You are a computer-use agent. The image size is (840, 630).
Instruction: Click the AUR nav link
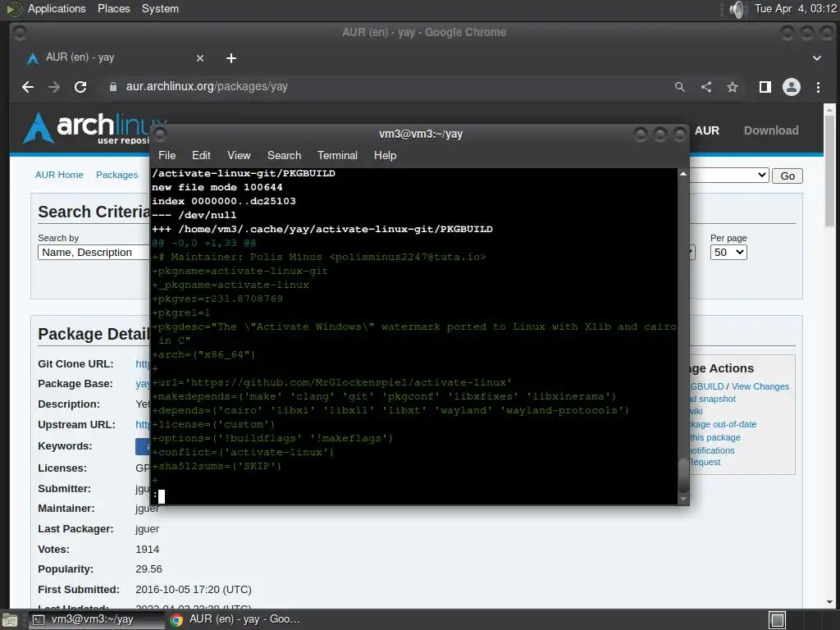[x=706, y=130]
